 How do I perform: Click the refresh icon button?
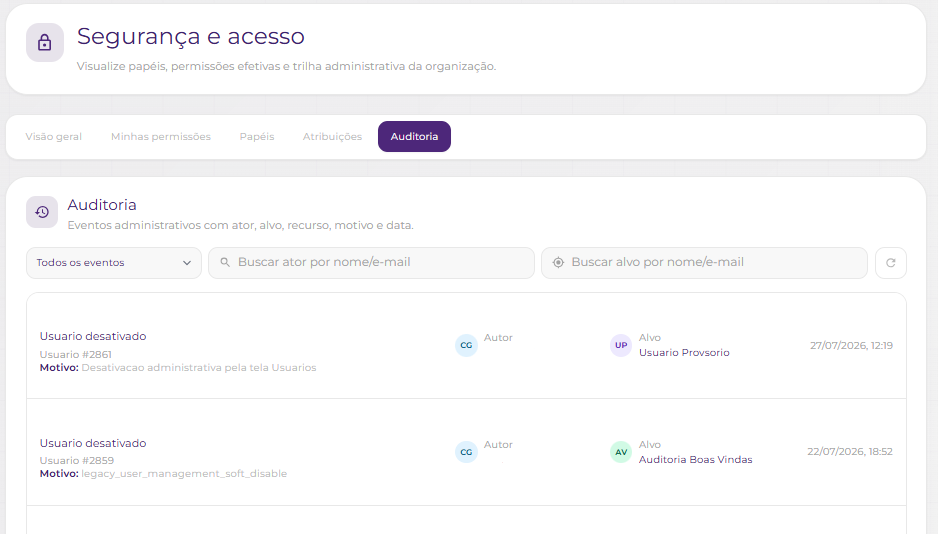click(x=891, y=263)
